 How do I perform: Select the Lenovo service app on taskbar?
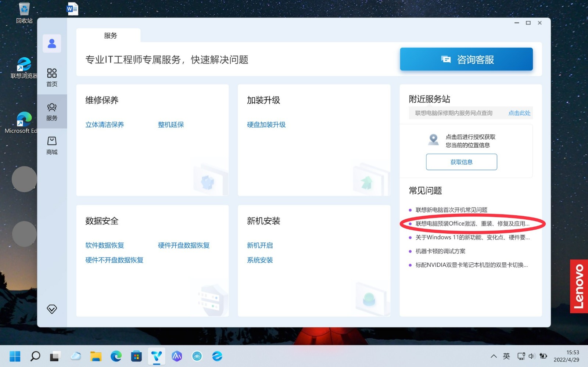(x=157, y=356)
